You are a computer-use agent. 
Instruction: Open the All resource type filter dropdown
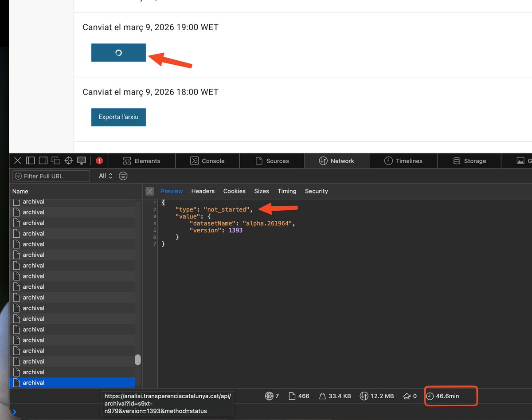coord(106,176)
